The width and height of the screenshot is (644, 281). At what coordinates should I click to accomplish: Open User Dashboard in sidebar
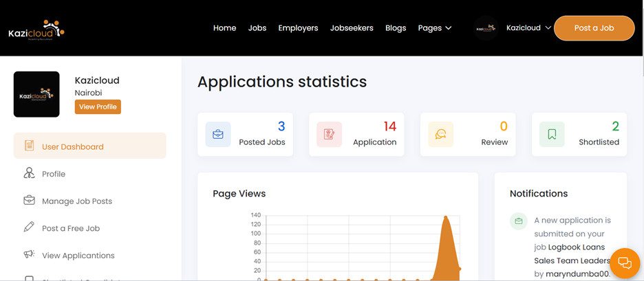(90, 146)
